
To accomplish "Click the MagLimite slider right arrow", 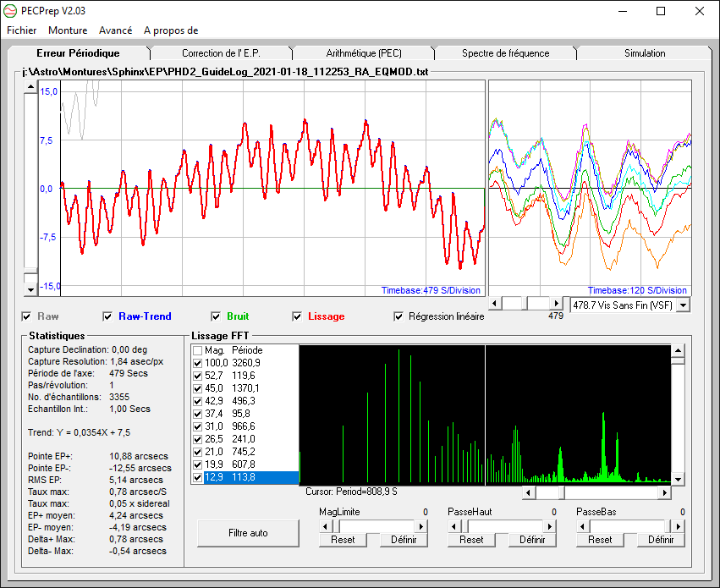I will pos(421,526).
